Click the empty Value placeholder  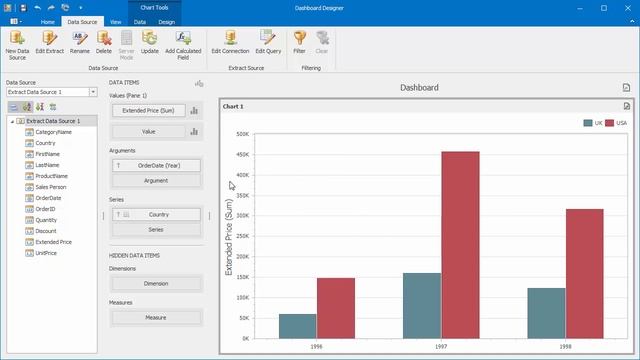coord(149,131)
